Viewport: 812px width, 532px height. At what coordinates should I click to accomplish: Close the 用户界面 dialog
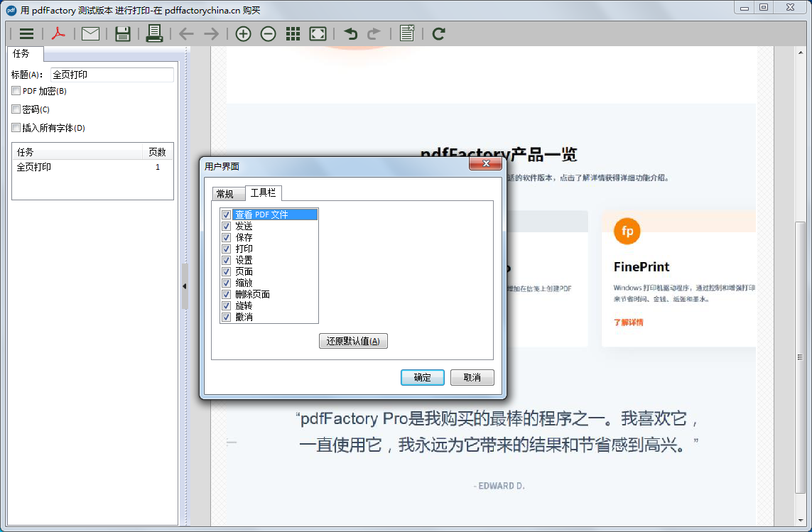[x=486, y=163]
